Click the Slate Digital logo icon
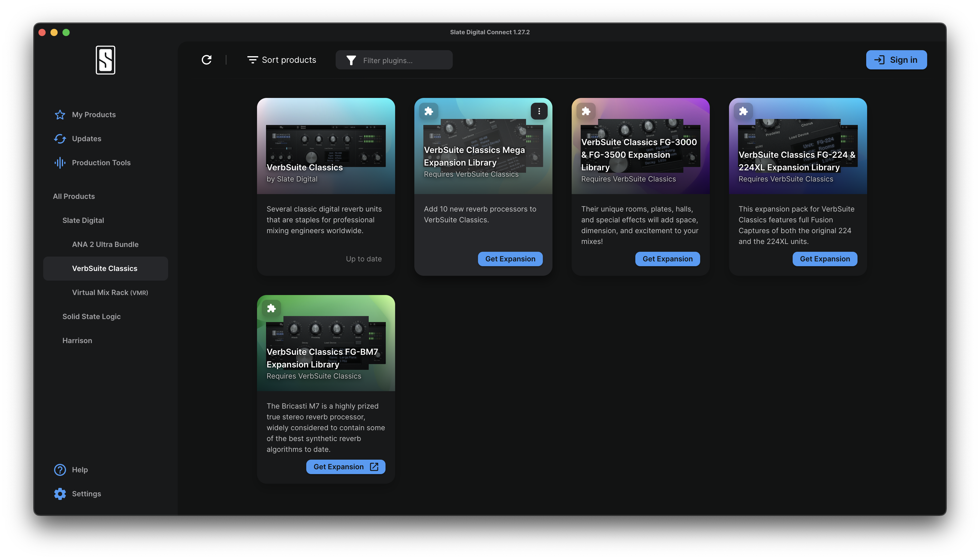Viewport: 980px width, 560px height. pyautogui.click(x=105, y=60)
